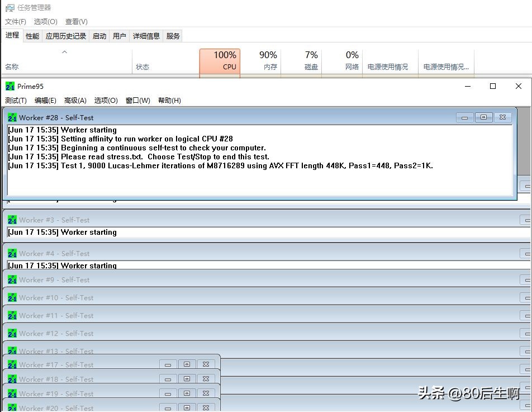Open the 编辑(E) menu in Prime95
Image resolution: width=532 pixels, height=412 pixels.
(45, 101)
